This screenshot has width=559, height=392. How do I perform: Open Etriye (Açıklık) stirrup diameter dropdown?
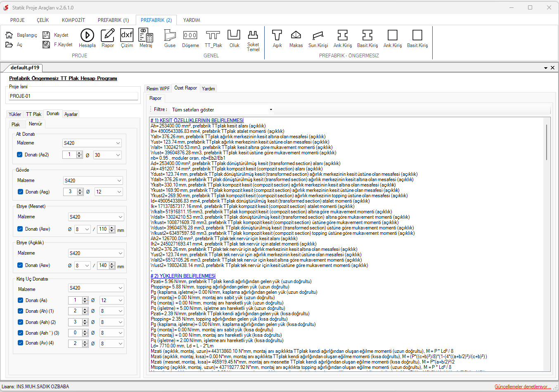pyautogui.click(x=83, y=266)
